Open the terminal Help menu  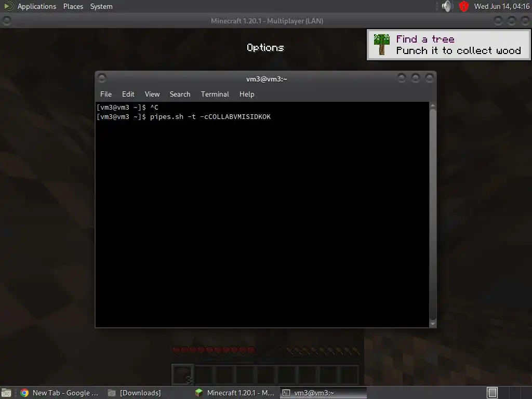[247, 95]
